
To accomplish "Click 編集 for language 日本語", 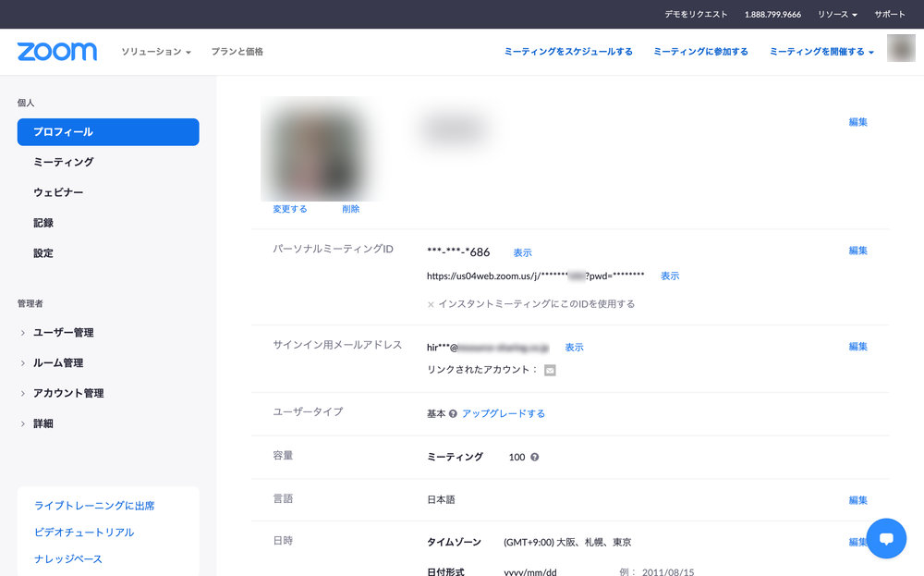I will click(x=858, y=500).
